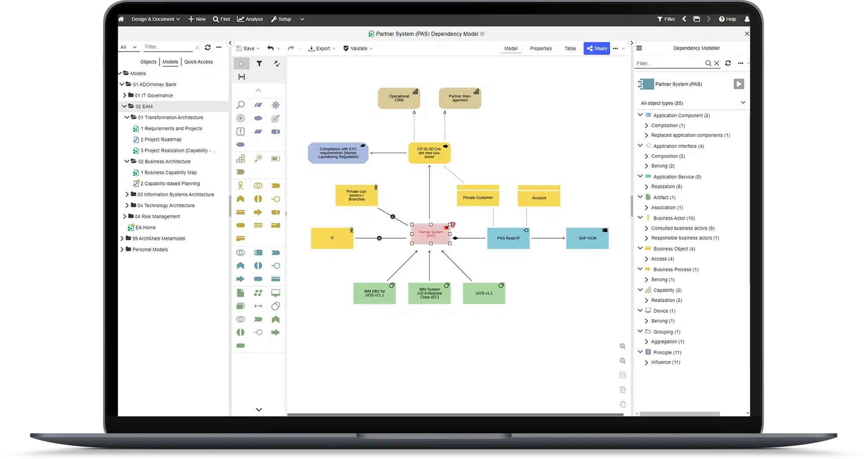Image resolution: width=868 pixels, height=459 pixels.
Task: Open the Export dropdown
Action: point(322,48)
